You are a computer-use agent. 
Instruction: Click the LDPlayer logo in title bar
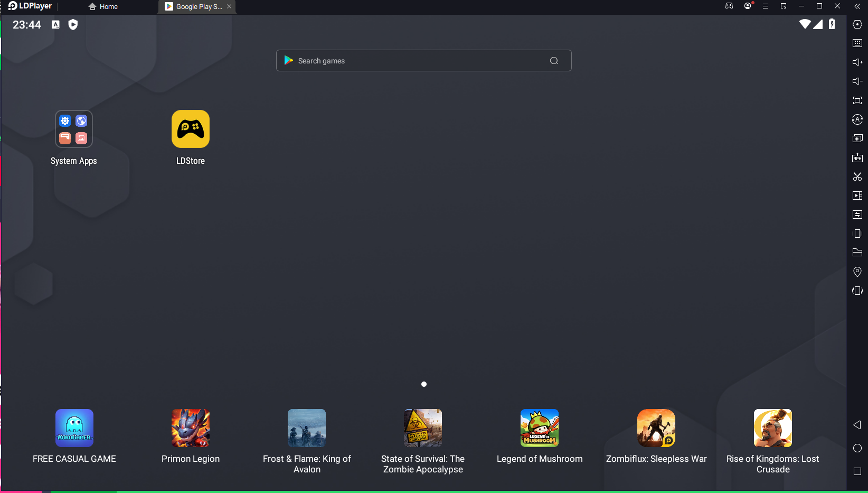(x=30, y=6)
